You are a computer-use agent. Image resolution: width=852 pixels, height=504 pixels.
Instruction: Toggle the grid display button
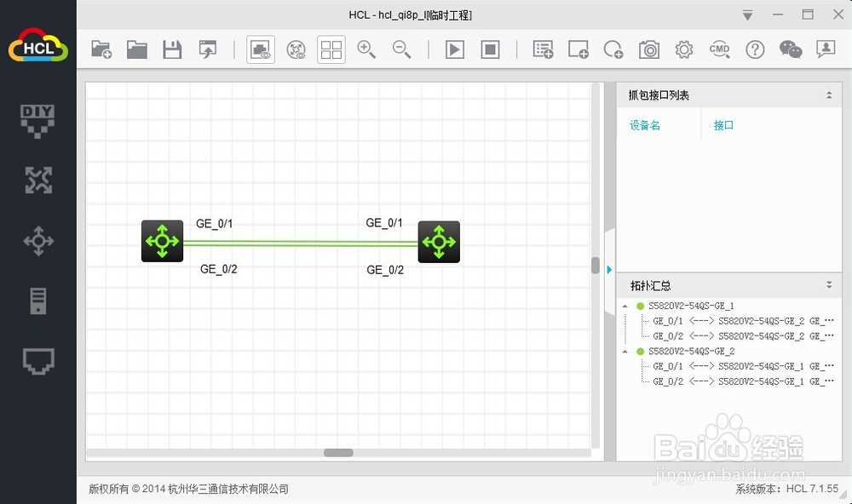(x=331, y=49)
